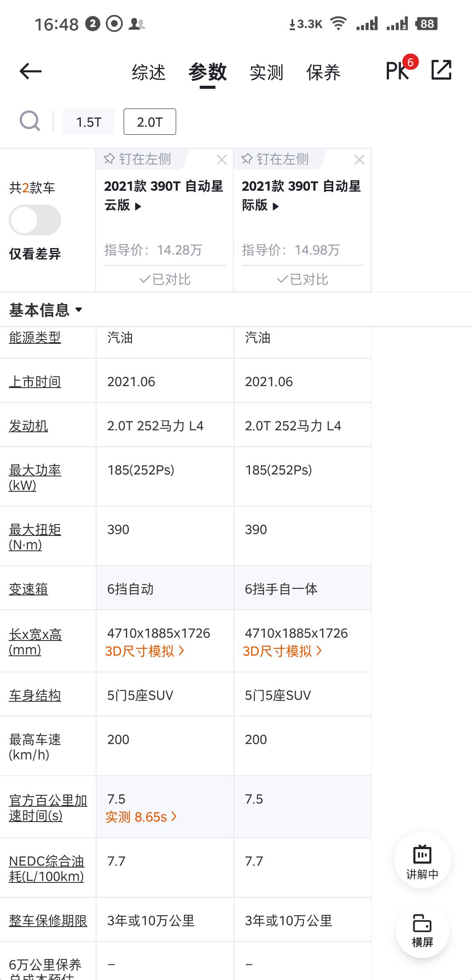The width and height of the screenshot is (472, 980).
Task: Collapse the 基本信息 section
Action: coord(46,310)
